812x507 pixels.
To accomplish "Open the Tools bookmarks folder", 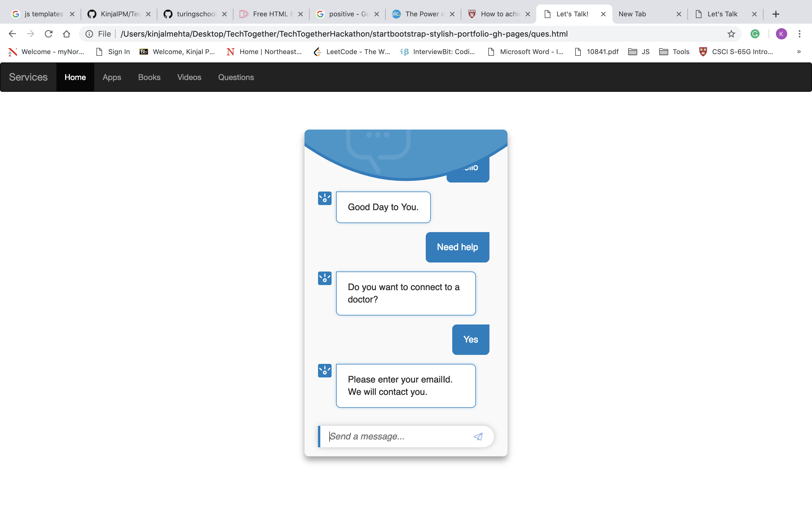I will [674, 52].
